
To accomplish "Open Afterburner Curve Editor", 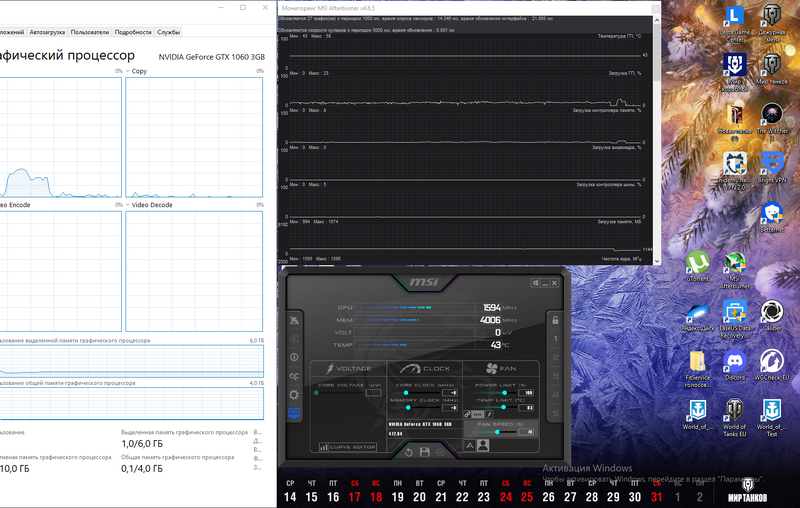I will tap(347, 447).
